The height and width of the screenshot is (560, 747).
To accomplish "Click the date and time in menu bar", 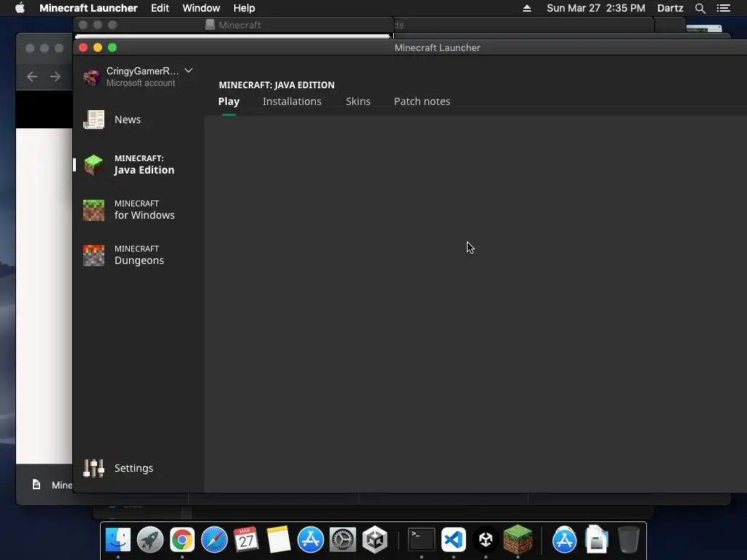I will [596, 8].
